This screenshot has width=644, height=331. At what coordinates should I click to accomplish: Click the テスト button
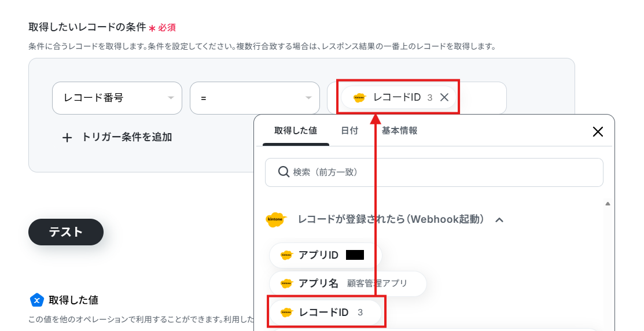coord(66,232)
